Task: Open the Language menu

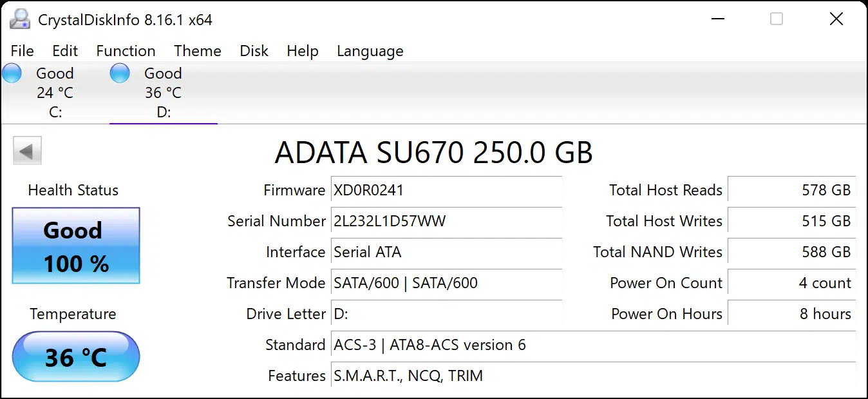Action: point(370,51)
